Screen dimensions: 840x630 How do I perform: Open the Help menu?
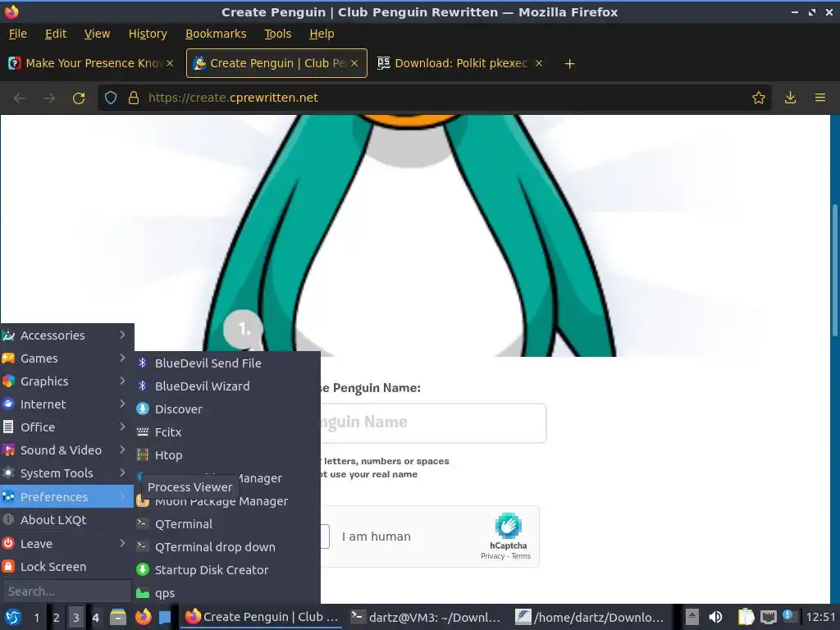[x=322, y=34]
